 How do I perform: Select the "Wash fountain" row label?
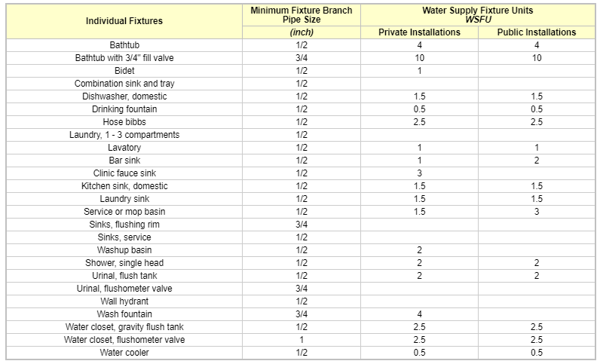pos(124,314)
